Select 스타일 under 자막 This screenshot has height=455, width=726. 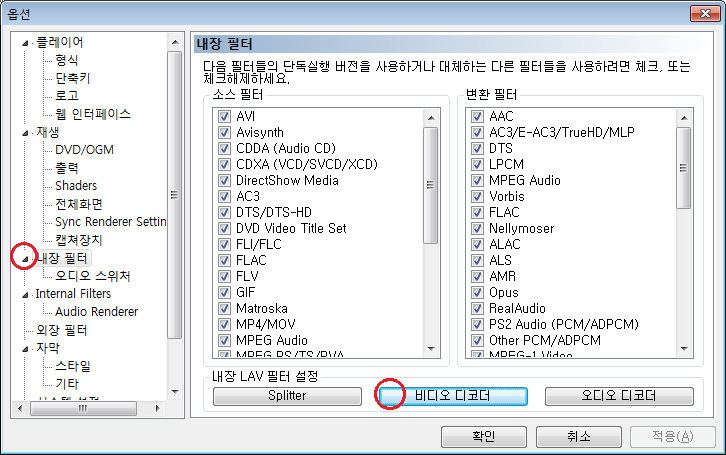(x=73, y=366)
